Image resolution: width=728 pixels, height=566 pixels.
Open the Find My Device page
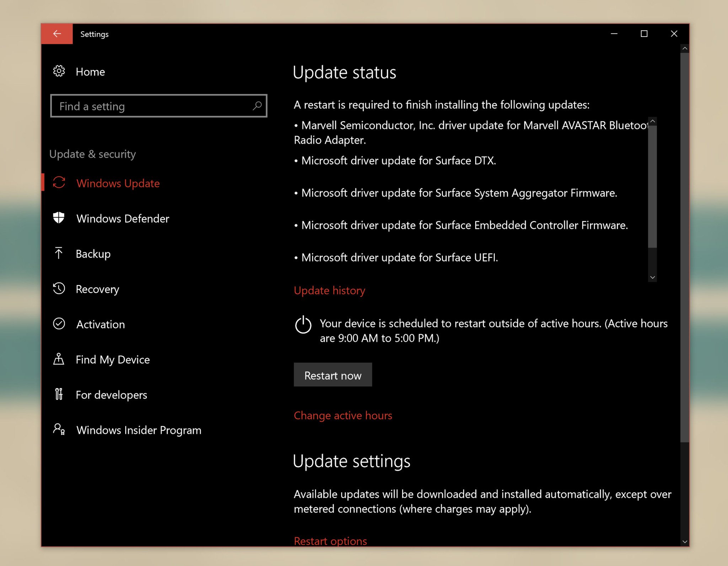coord(113,360)
